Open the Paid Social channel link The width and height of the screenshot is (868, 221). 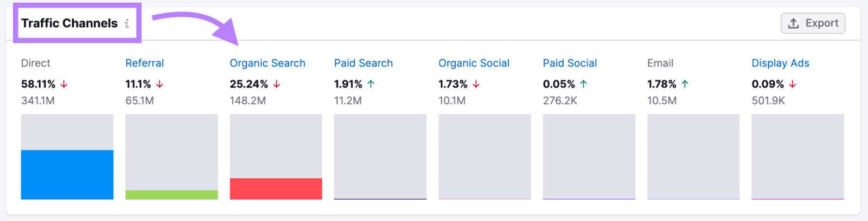(570, 63)
